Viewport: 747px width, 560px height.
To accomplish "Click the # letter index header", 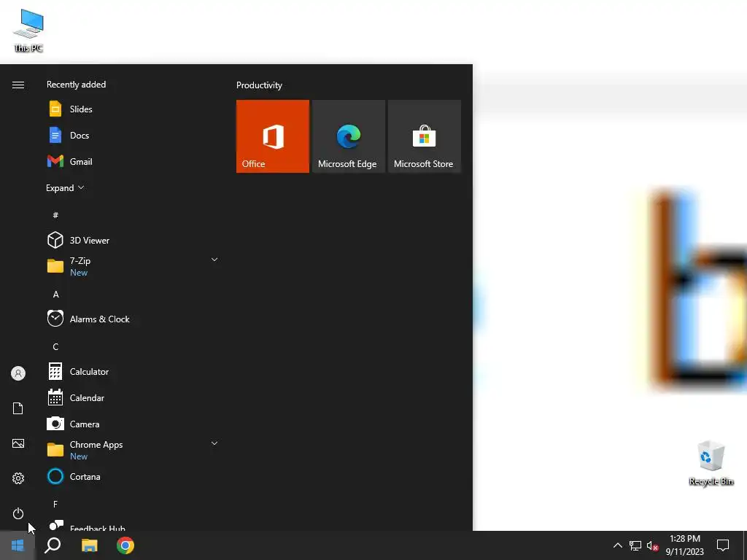I will [55, 215].
